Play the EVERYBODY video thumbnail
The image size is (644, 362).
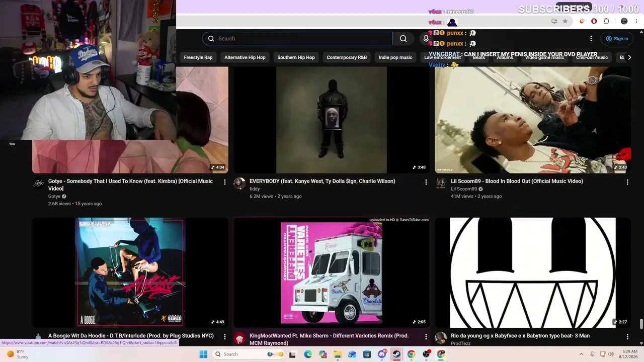332,120
